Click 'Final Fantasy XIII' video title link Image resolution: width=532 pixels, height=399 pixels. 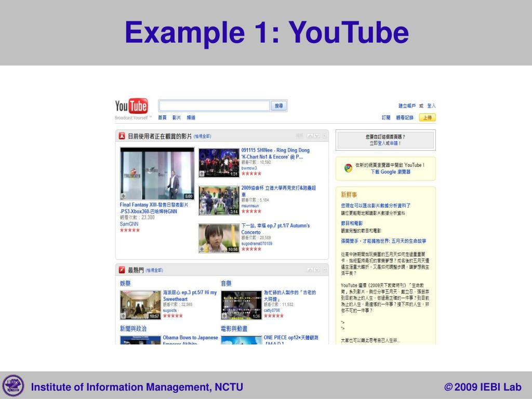pos(154,208)
